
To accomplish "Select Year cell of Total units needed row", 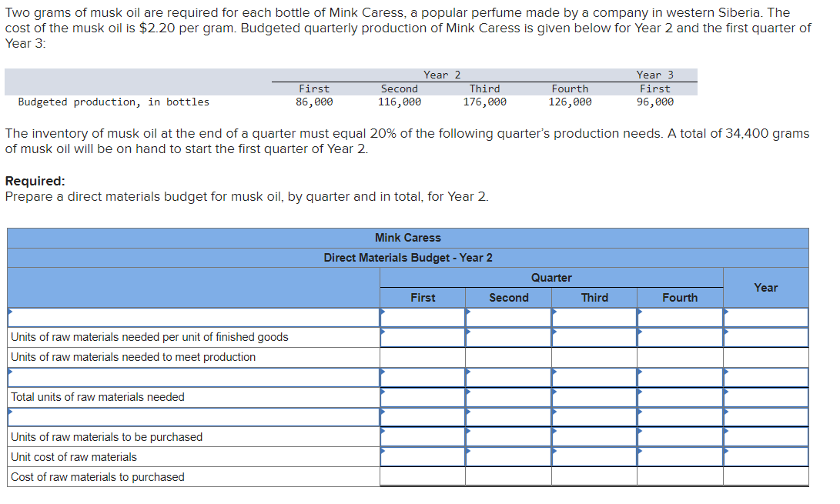I will tap(766, 397).
